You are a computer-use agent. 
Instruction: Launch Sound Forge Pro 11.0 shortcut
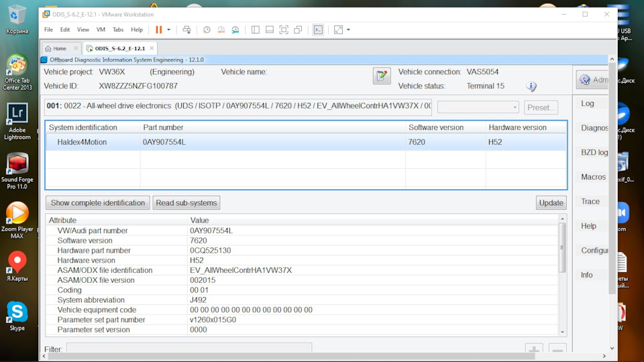click(x=17, y=171)
